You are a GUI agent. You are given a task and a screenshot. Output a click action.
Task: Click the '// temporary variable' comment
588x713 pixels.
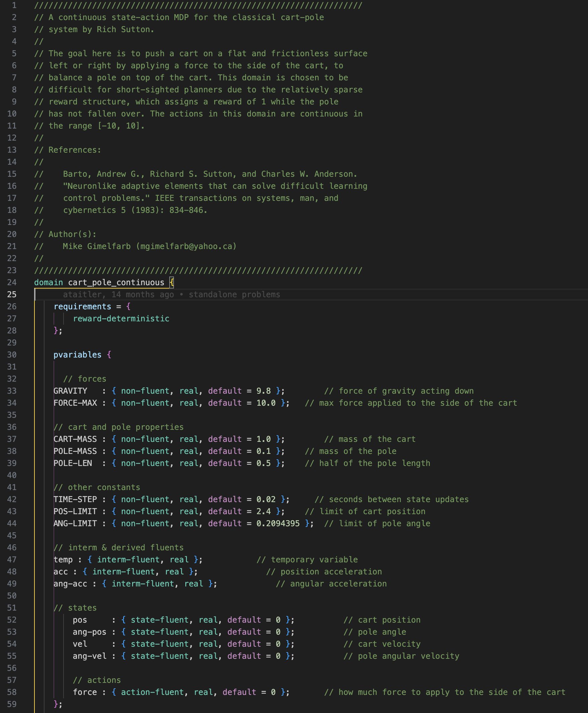point(307,559)
